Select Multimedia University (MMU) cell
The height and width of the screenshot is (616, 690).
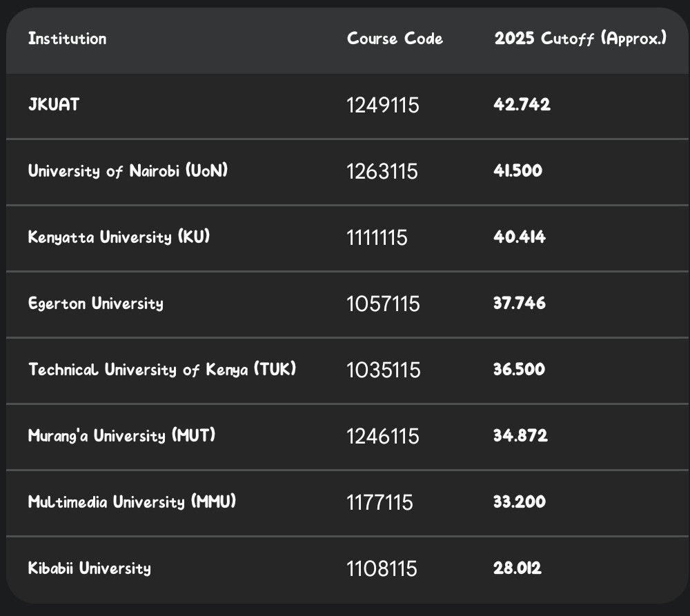[x=132, y=501]
